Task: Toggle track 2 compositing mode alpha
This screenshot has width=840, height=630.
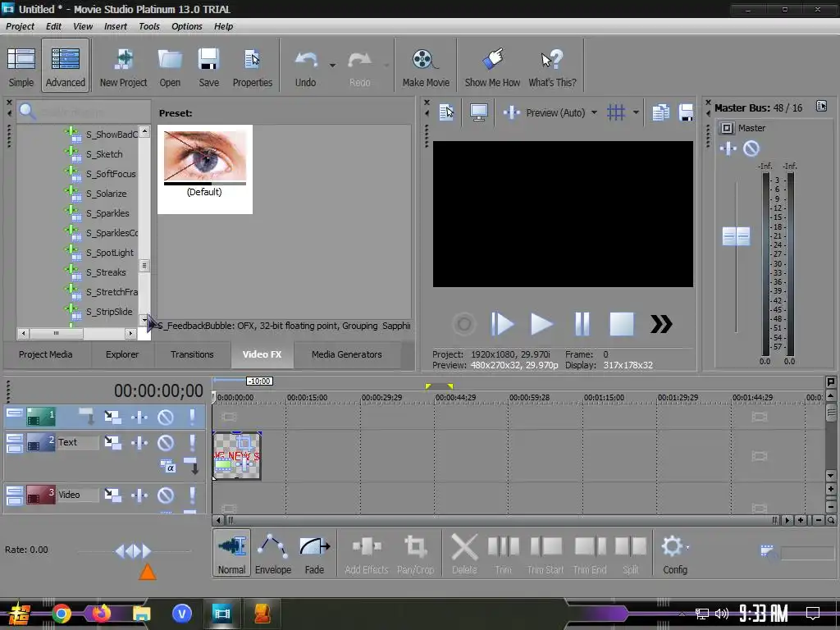Action: click(x=167, y=467)
